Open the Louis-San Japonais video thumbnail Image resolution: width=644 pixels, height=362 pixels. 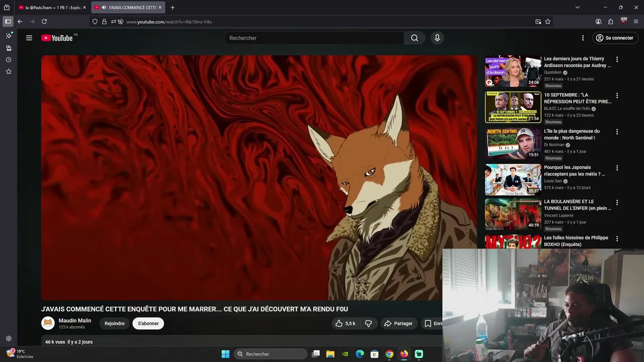pos(513,179)
